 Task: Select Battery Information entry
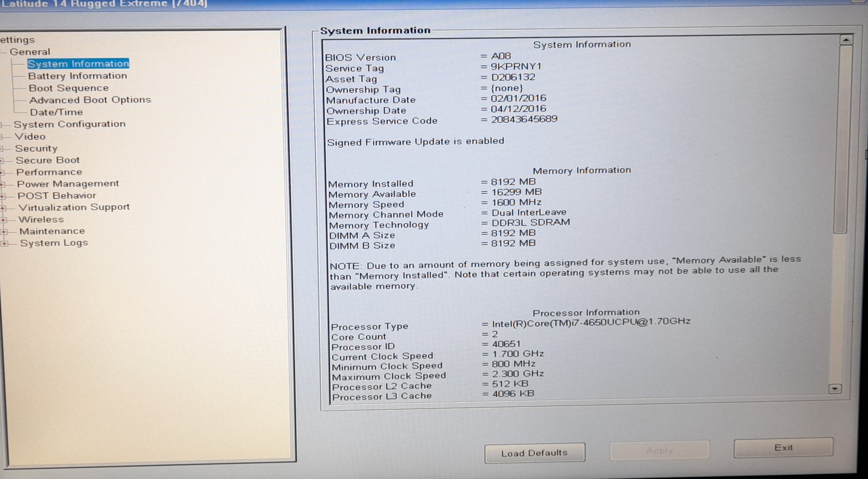[x=77, y=76]
